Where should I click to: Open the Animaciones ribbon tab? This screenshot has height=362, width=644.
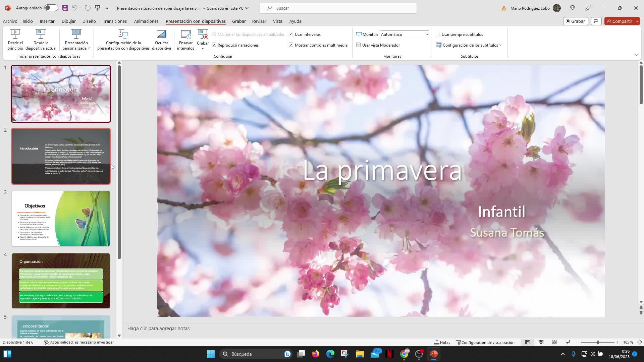pos(146,21)
